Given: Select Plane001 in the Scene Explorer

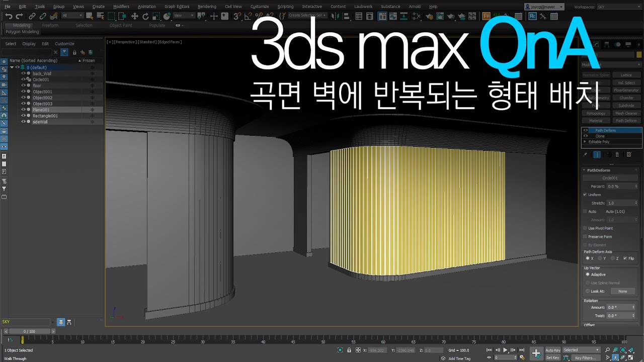Looking at the screenshot, I should (41, 110).
